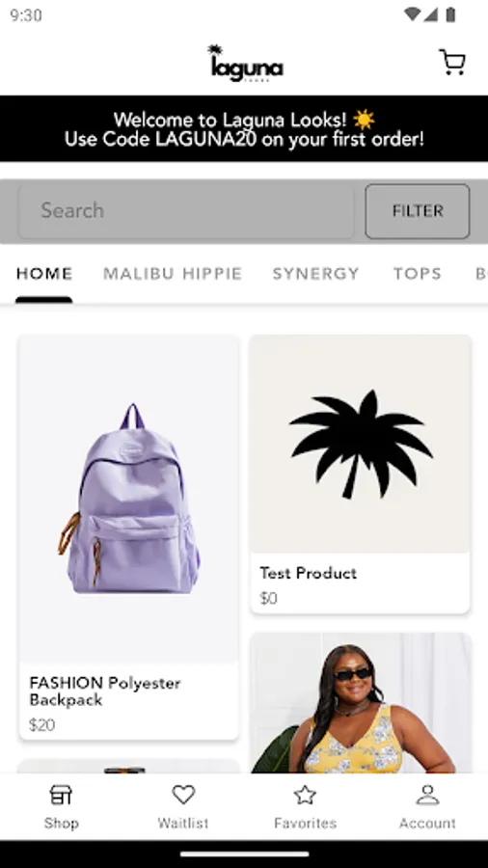Tap the Wi-Fi signal status icon

point(412,14)
